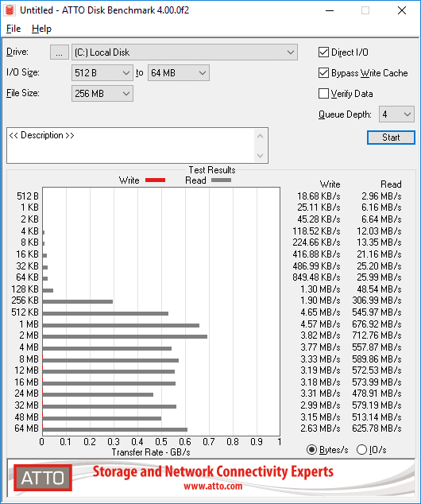The width and height of the screenshot is (421, 504).
Task: Click the 2.96 MB/s read value
Action: click(381, 196)
